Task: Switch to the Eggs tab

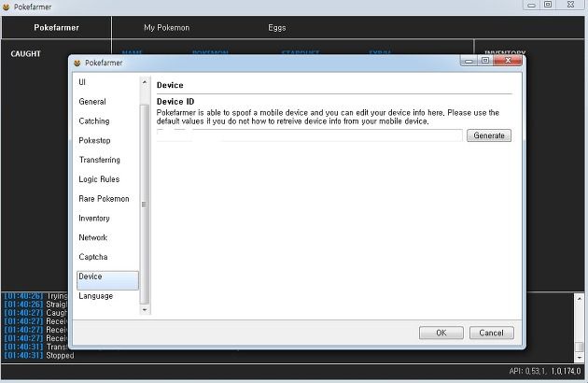Action: (x=277, y=28)
